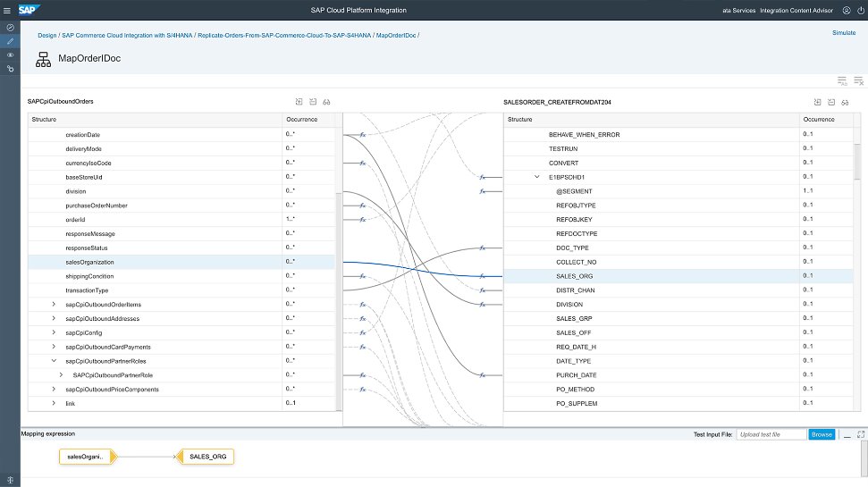
Task: Click the fx icon left of SALES_ORG
Action: tap(483, 276)
